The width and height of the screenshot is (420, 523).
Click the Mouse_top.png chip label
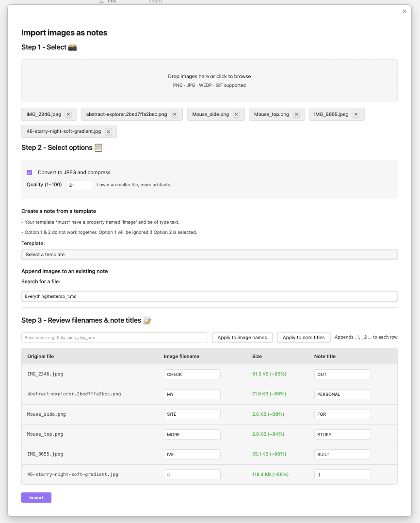(271, 114)
